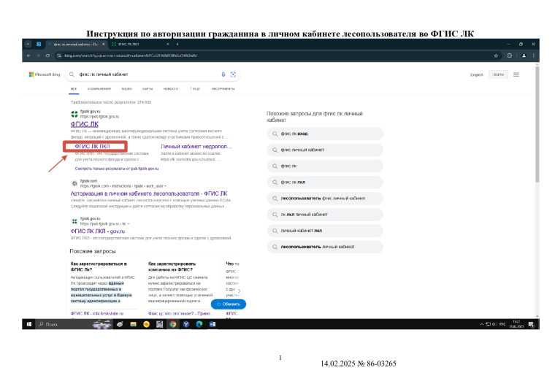Open Фгис цс что это такое link
The image size is (555, 392).
tap(180, 313)
